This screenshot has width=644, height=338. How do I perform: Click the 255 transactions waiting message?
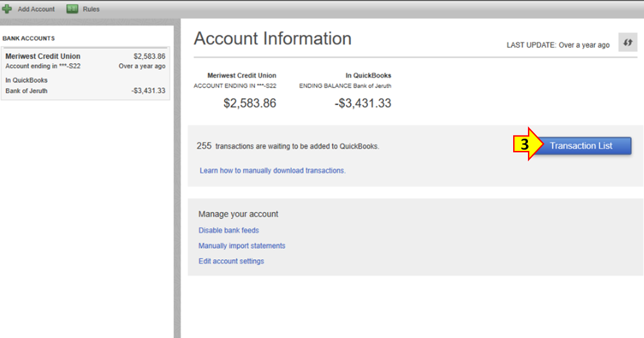[288, 146]
